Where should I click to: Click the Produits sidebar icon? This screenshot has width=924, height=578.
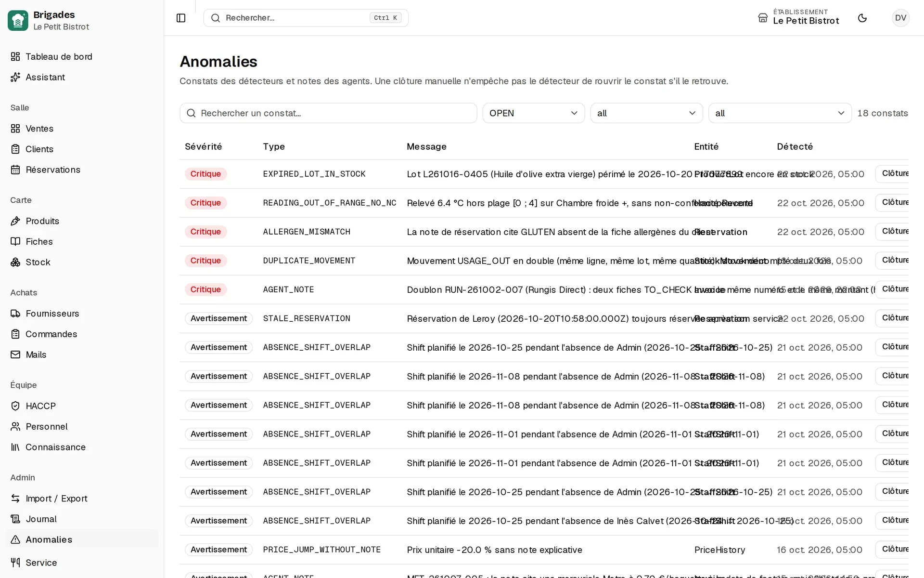pyautogui.click(x=15, y=221)
